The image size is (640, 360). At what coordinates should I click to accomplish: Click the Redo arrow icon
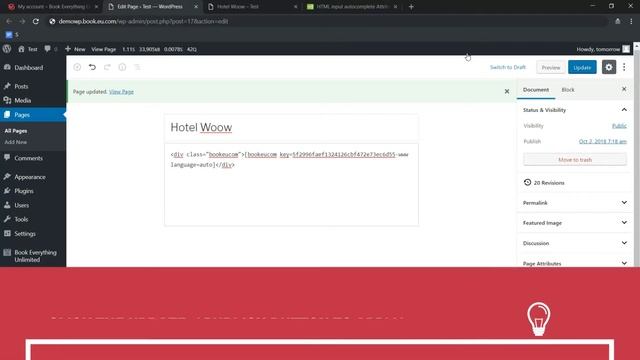click(x=107, y=67)
